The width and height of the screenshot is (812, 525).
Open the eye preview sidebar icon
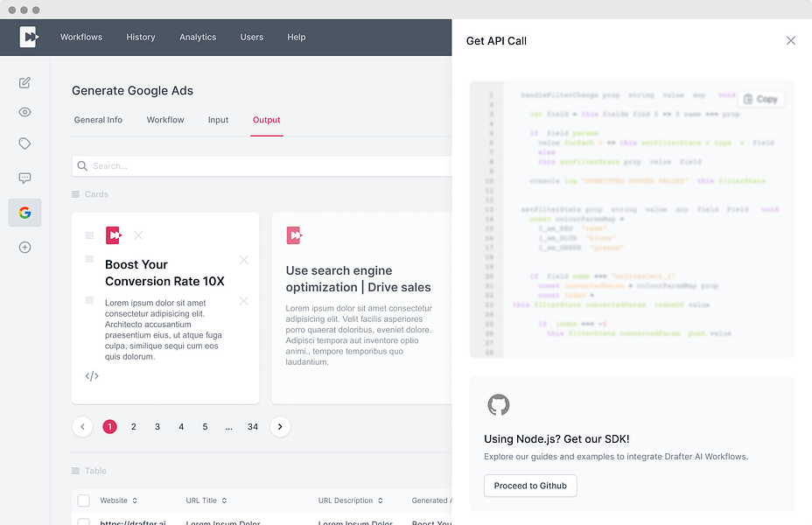click(x=24, y=112)
